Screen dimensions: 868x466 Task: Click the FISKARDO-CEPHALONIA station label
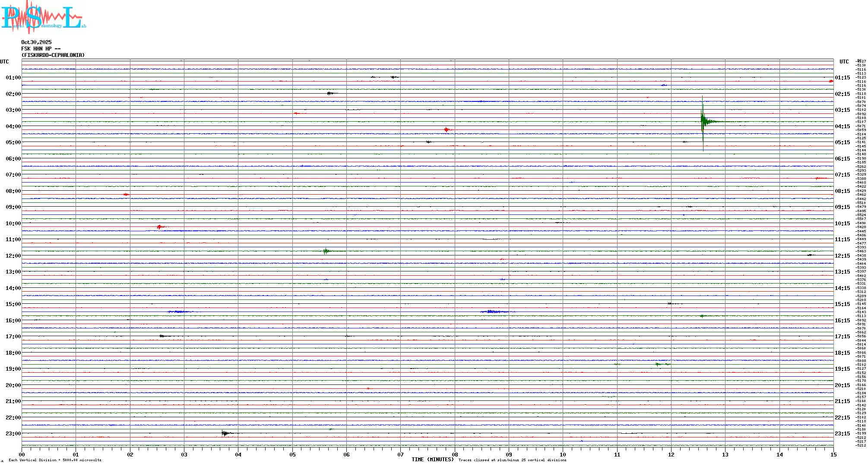coord(53,55)
